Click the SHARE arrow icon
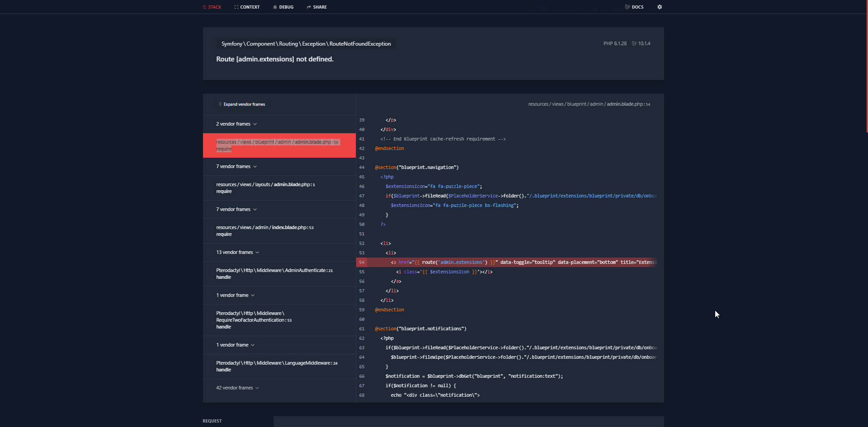Screen dimensions: 868x427 (309, 7)
